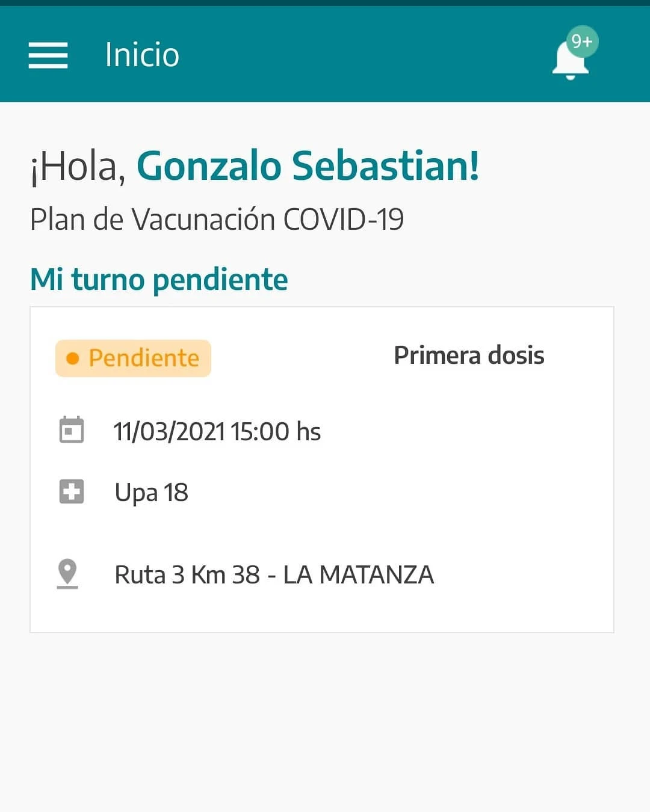Click the Plan de Vacunación words
This screenshot has height=812, width=650.
153,220
